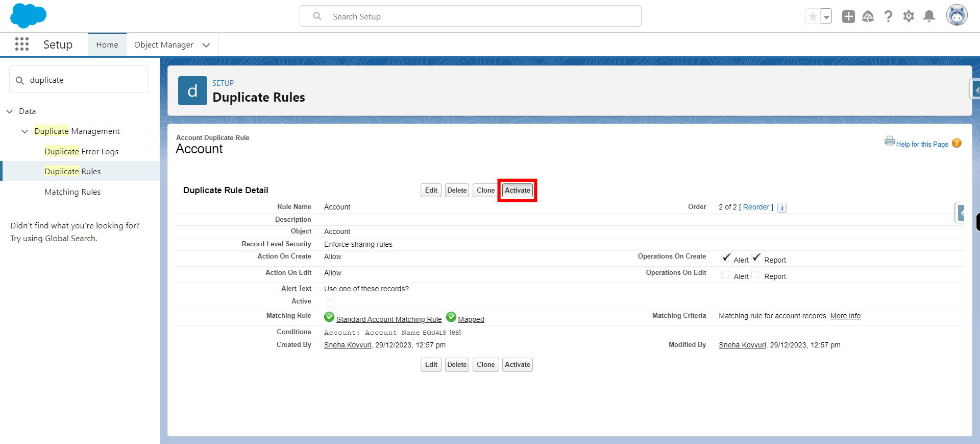Select Duplicate Rules in sidebar
The width and height of the screenshot is (980, 444).
tap(72, 171)
